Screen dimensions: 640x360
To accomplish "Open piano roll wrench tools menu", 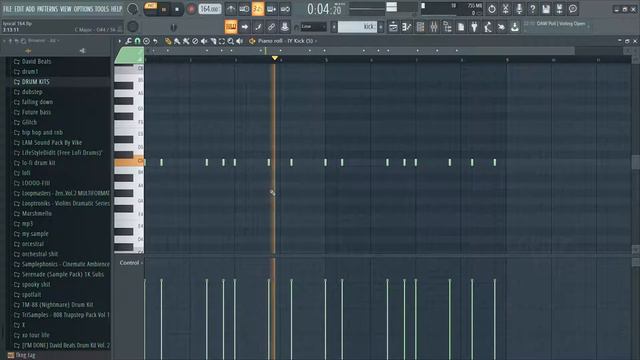I will pyautogui.click(x=129, y=41).
